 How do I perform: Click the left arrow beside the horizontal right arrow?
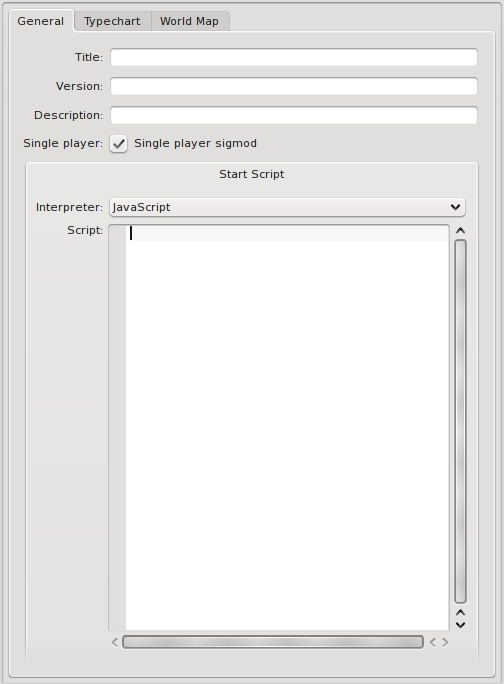click(432, 643)
